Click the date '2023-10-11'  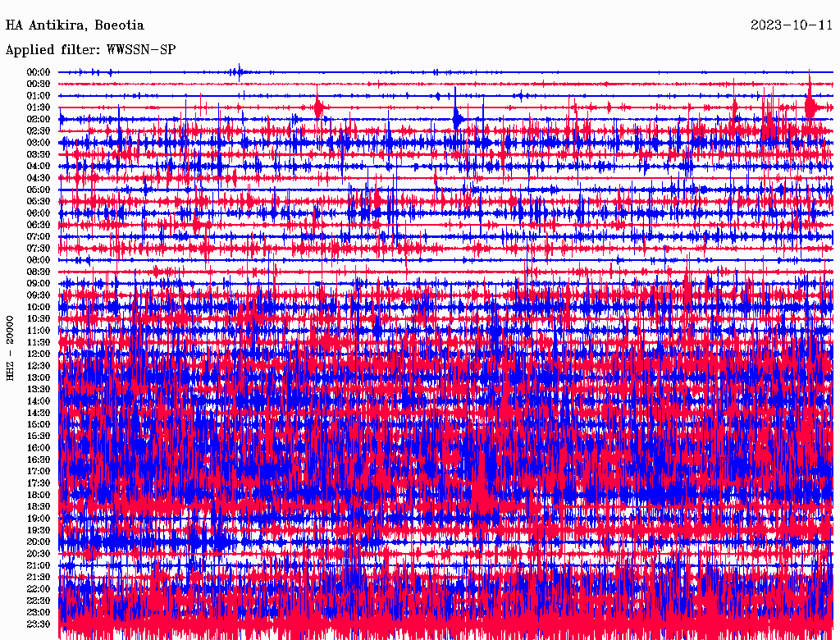point(792,25)
